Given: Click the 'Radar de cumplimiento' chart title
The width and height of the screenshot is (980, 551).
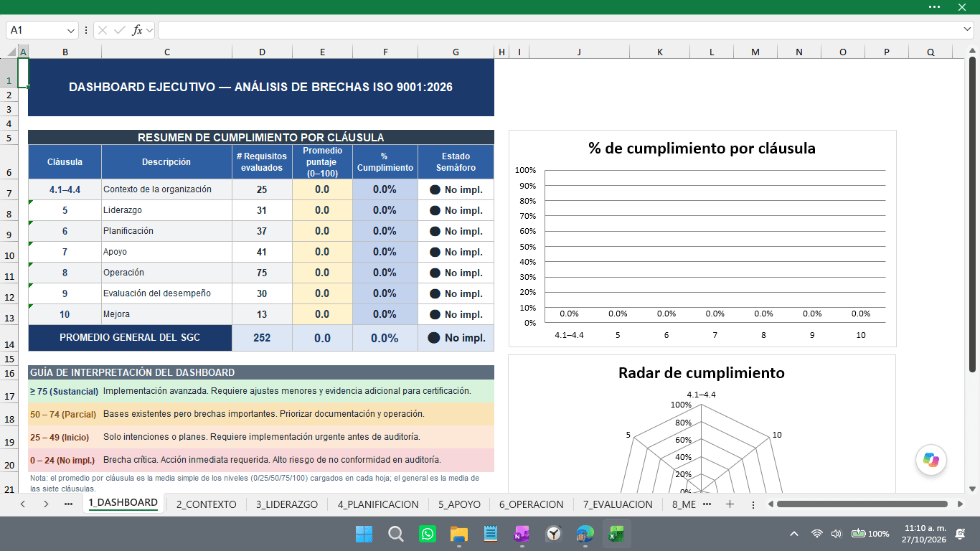Looking at the screenshot, I should [702, 373].
